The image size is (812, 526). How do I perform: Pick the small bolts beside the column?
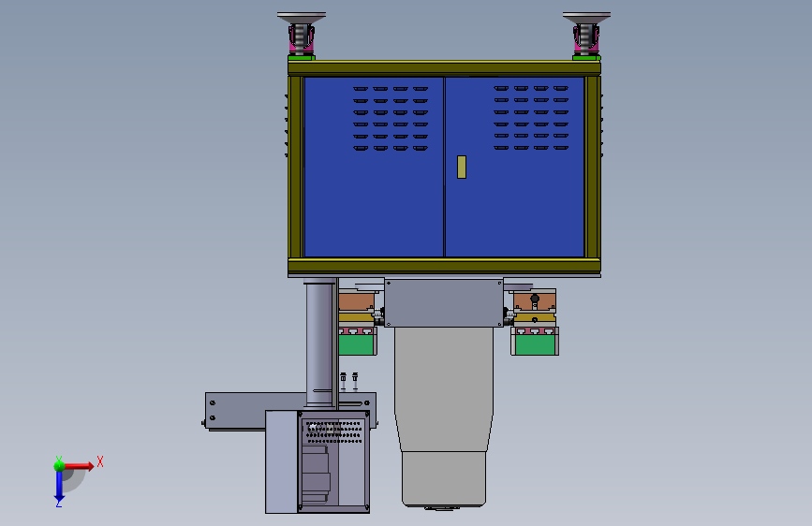pyautogui.click(x=349, y=381)
